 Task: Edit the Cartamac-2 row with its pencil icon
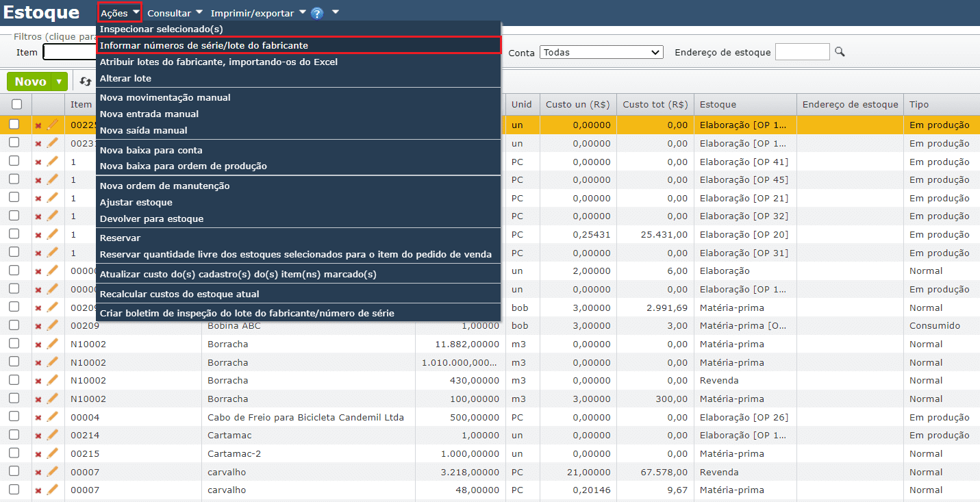53,453
